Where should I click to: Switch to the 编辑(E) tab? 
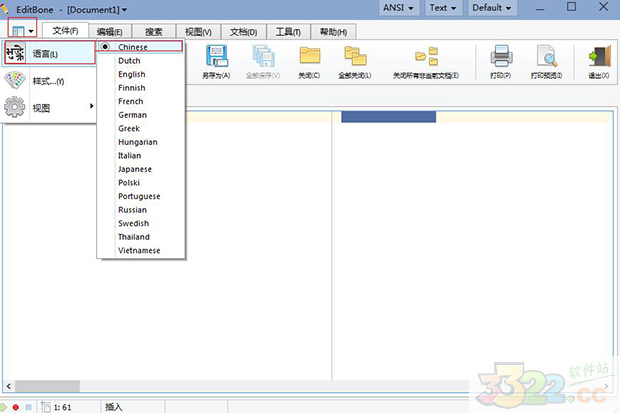[x=110, y=32]
